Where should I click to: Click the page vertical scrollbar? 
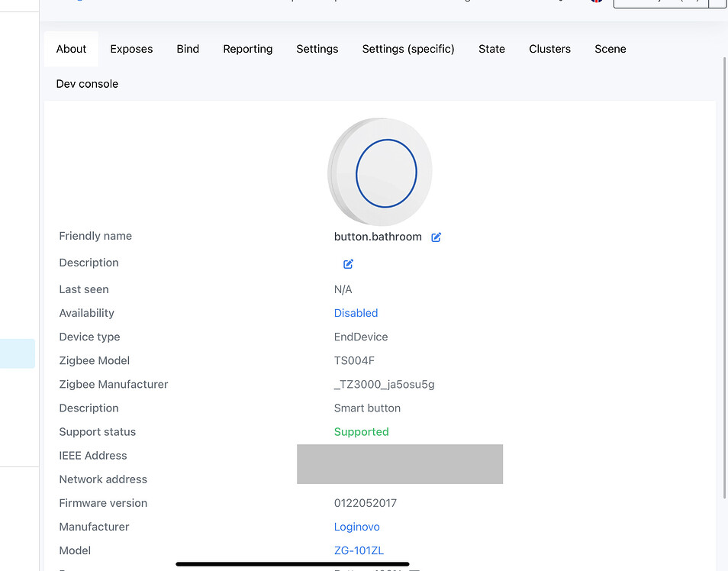pyautogui.click(x=725, y=279)
